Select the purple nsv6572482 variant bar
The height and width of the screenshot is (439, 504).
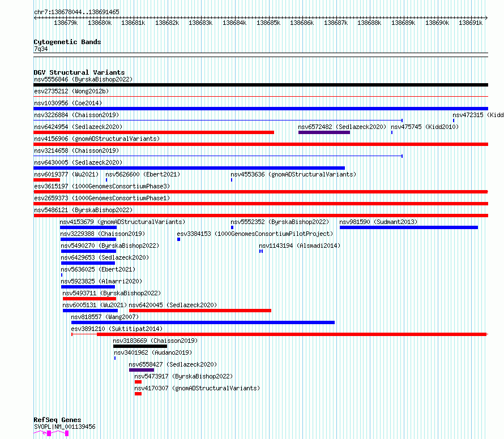[x=324, y=132]
